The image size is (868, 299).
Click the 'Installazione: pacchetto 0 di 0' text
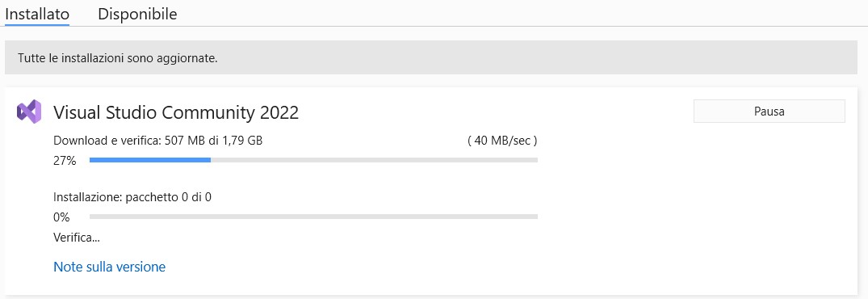click(132, 197)
